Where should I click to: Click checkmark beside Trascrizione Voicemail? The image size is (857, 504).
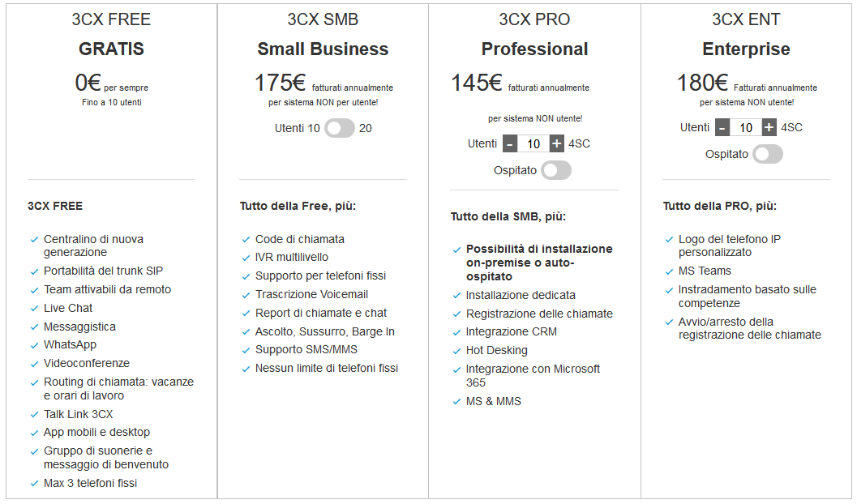(x=246, y=295)
